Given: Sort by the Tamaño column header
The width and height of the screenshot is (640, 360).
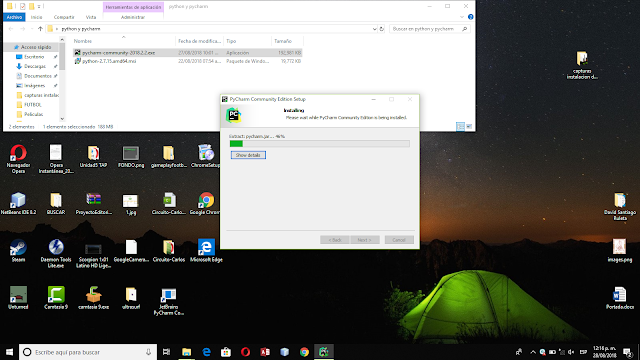Looking at the screenshot, I should click(x=287, y=41).
